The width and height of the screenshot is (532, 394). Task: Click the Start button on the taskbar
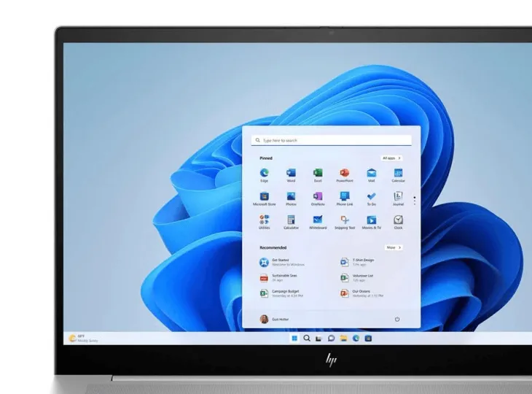click(x=294, y=339)
